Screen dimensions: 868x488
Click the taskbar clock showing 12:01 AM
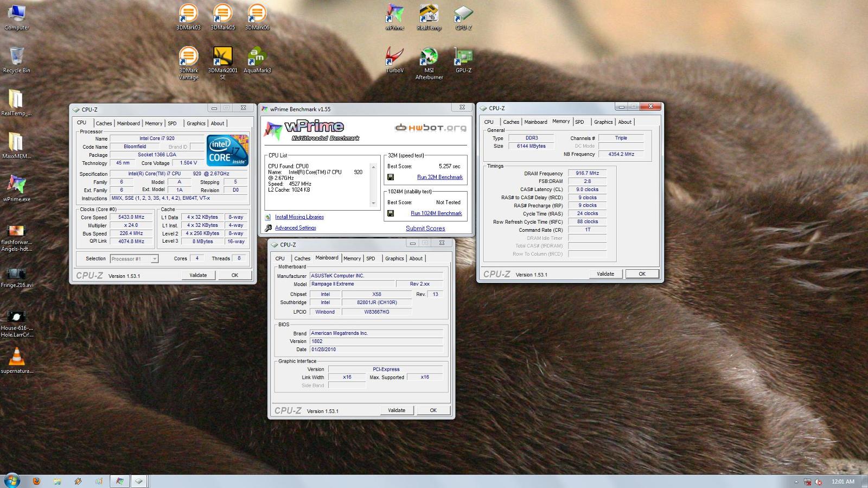pyautogui.click(x=843, y=481)
